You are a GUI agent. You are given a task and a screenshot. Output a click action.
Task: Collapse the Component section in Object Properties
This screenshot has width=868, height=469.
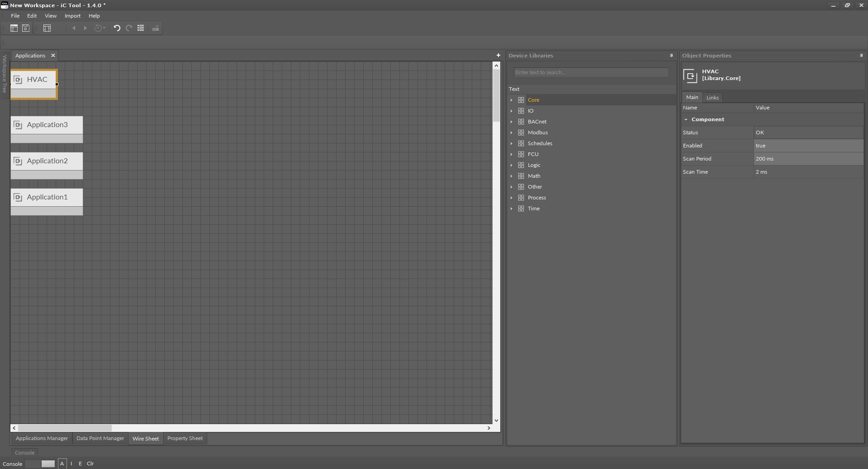(x=686, y=119)
